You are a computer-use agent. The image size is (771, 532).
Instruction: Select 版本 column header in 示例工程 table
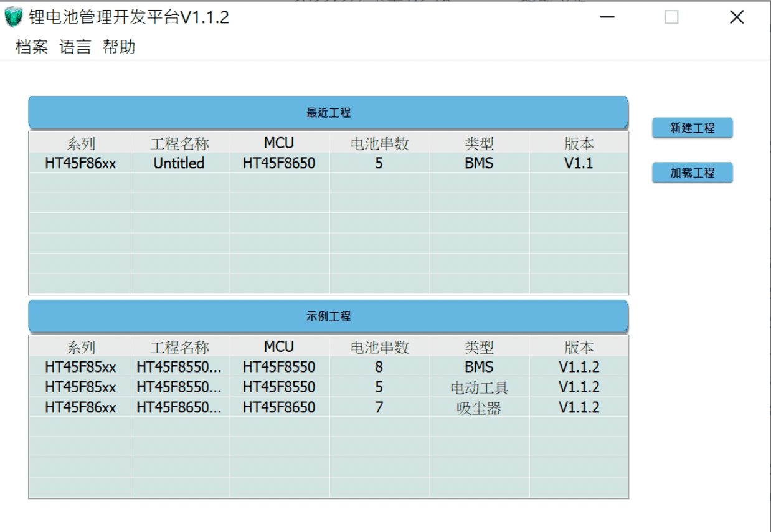pos(579,347)
